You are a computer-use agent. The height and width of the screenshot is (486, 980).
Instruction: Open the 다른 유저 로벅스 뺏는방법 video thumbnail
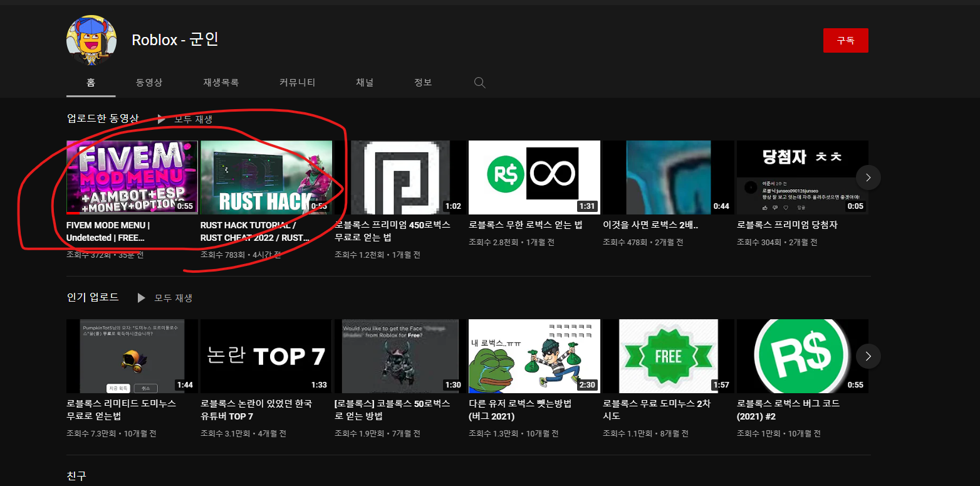[534, 356]
